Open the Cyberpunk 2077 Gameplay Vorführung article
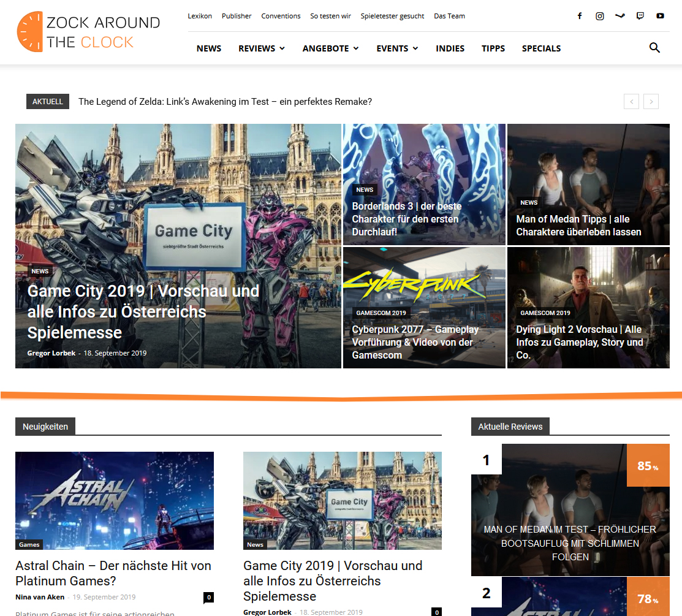Viewport: 682px width, 616px height. pyautogui.click(x=415, y=342)
